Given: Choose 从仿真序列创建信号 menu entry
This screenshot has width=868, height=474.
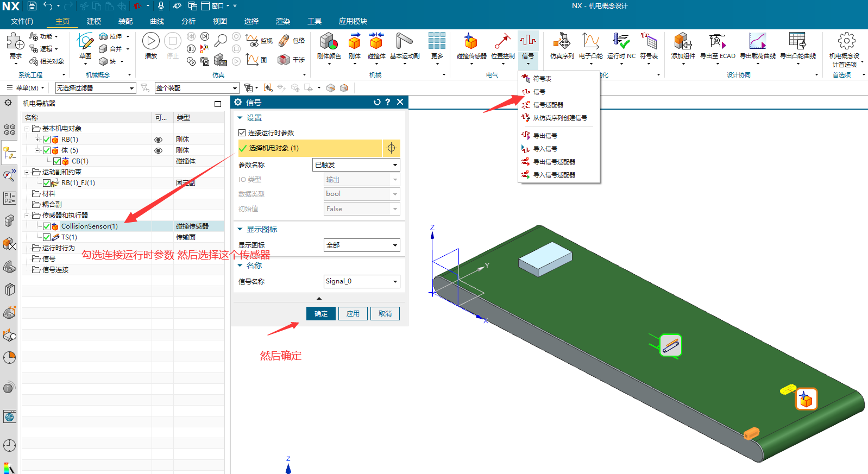Looking at the screenshot, I should point(559,118).
